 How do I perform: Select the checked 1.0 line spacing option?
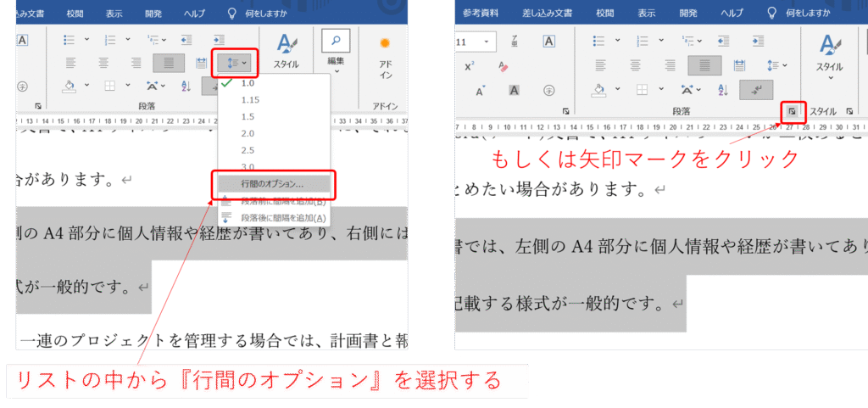click(x=248, y=83)
